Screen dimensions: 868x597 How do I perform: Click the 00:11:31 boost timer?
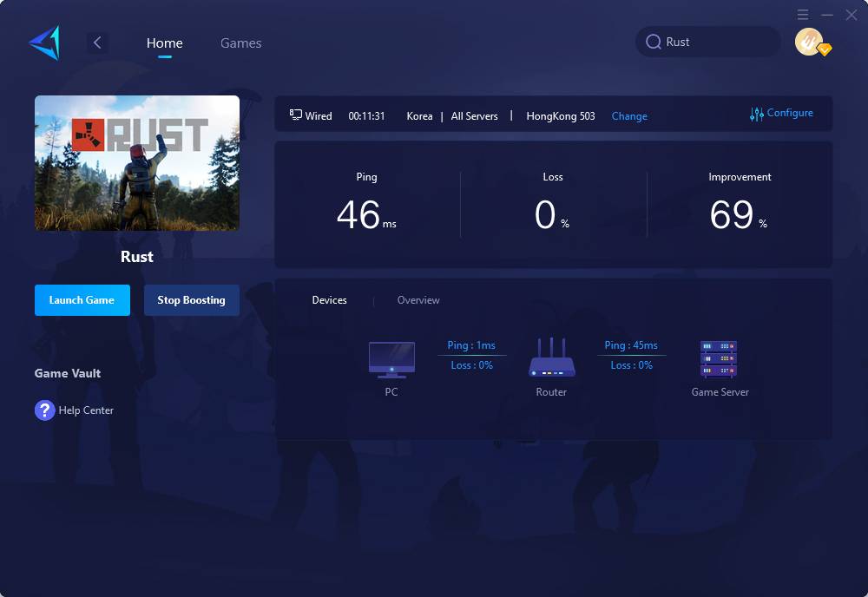click(x=366, y=116)
